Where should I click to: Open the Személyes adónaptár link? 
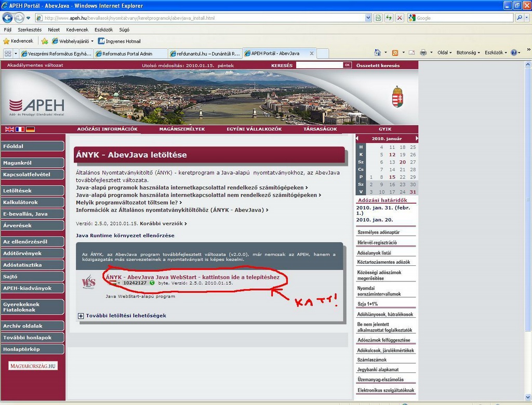tap(378, 232)
